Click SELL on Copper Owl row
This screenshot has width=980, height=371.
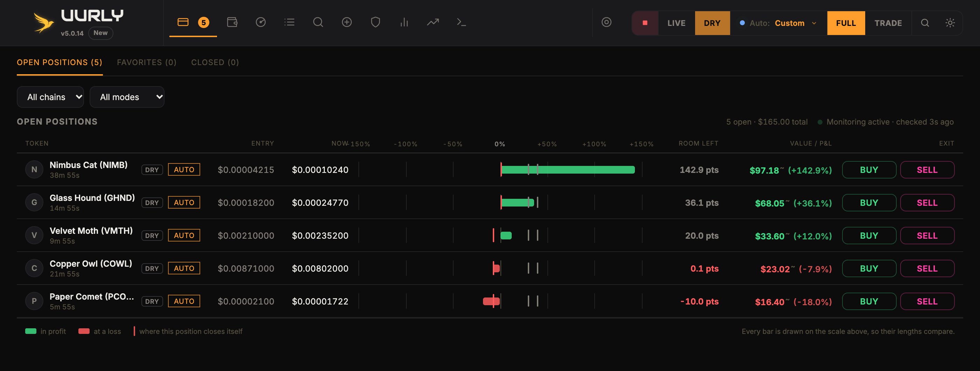click(927, 269)
